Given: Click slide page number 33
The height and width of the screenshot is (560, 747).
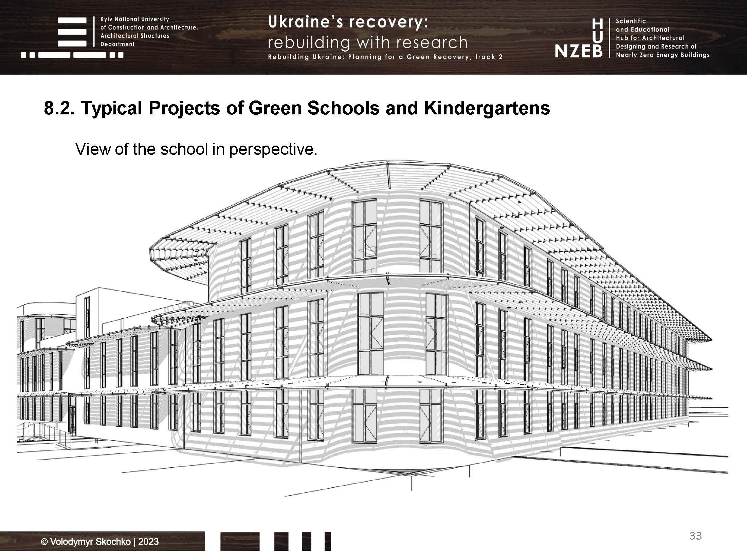Looking at the screenshot, I should pos(695,536).
